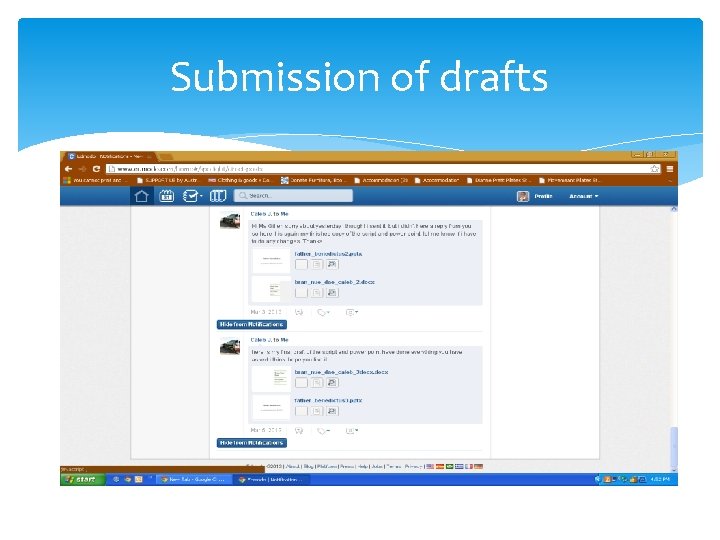
Task: Click the first icon under father_benedictus3.pptx
Action: coord(301,411)
